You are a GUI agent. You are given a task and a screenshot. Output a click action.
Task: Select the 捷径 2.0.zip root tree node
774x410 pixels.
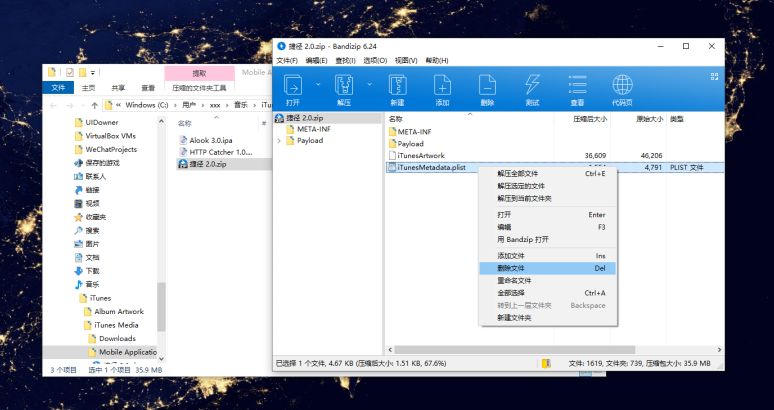pos(306,118)
